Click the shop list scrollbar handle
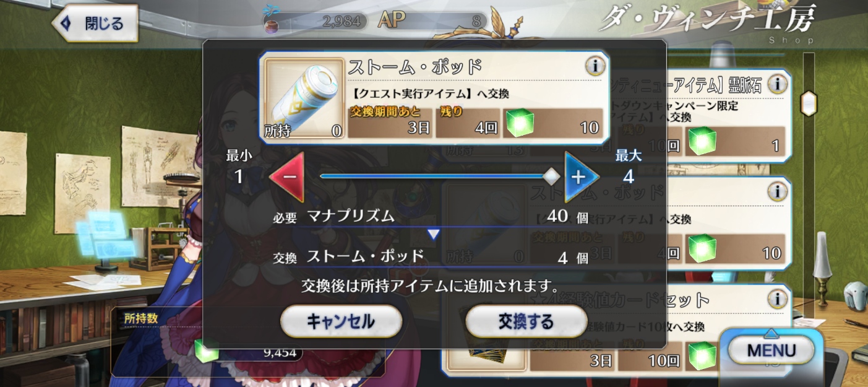Viewport: 868px width, 387px height. point(809,103)
